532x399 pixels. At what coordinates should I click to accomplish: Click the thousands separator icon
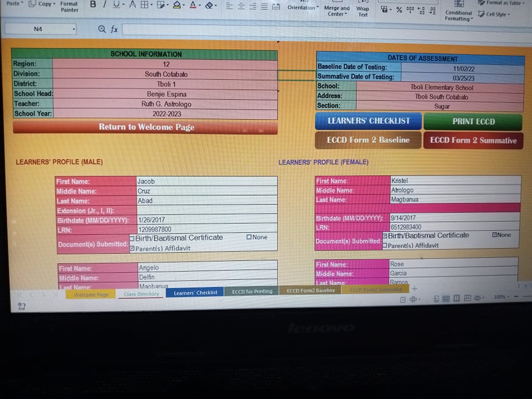click(x=410, y=10)
